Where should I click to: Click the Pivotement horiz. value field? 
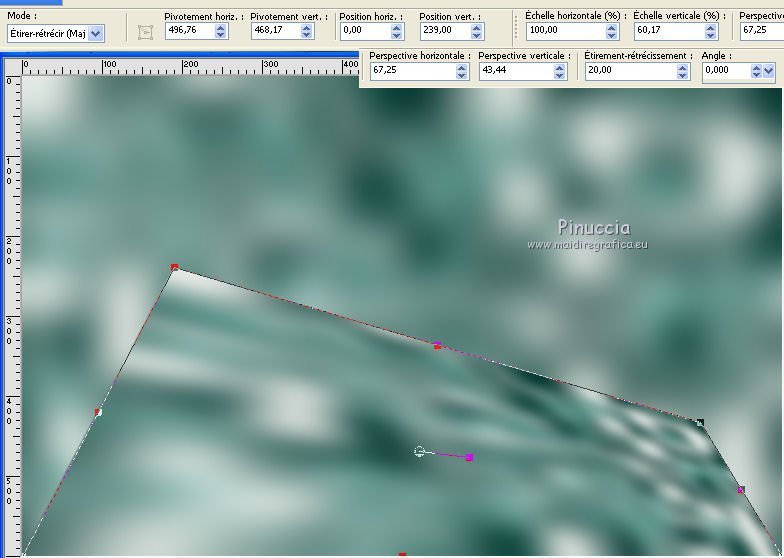pyautogui.click(x=188, y=31)
